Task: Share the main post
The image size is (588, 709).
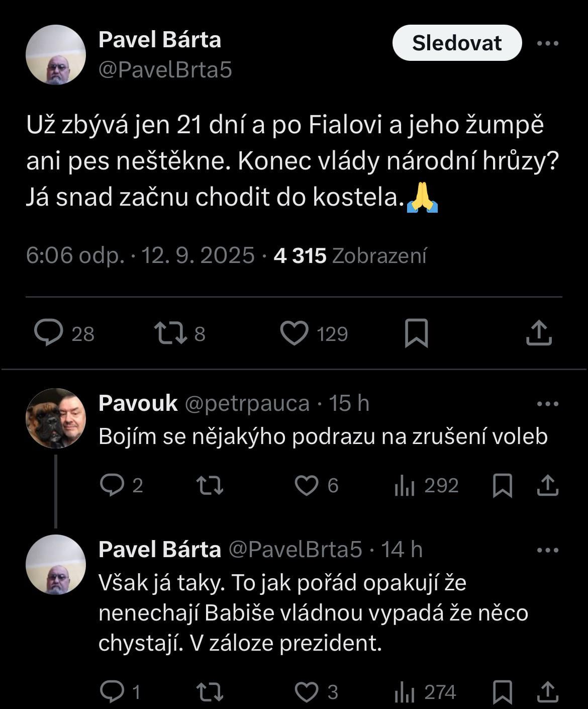Action: click(539, 333)
